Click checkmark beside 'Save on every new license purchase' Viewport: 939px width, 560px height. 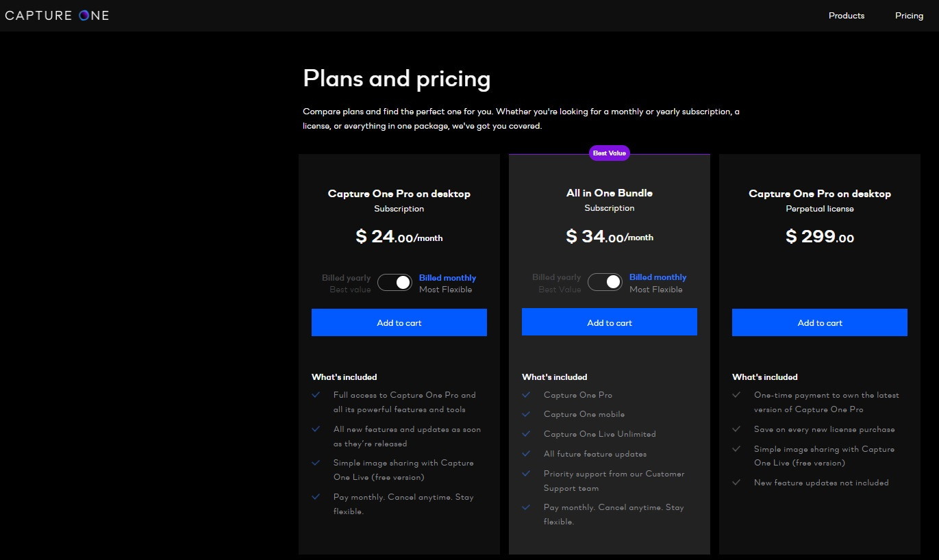(x=736, y=429)
